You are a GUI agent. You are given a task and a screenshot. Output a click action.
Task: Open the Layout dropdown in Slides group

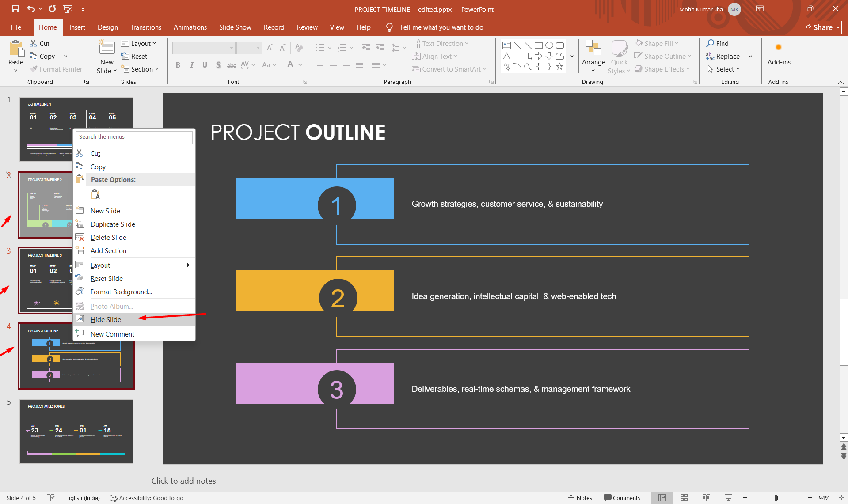pos(139,43)
